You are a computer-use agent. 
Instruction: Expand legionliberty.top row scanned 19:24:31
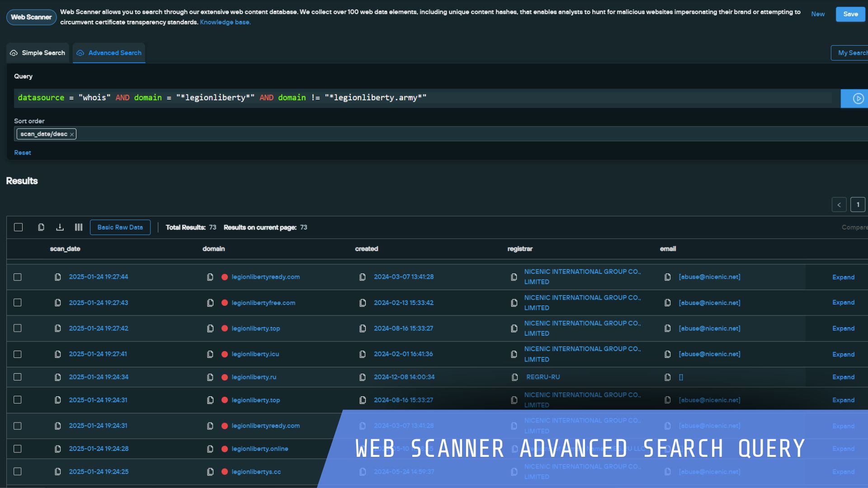point(843,400)
